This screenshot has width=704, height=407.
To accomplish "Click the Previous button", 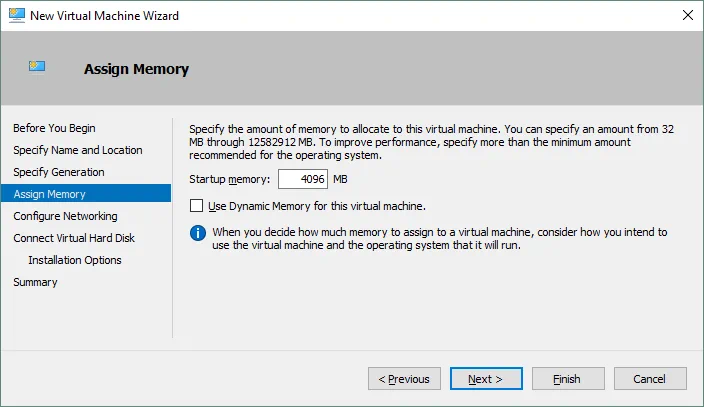I will point(404,379).
